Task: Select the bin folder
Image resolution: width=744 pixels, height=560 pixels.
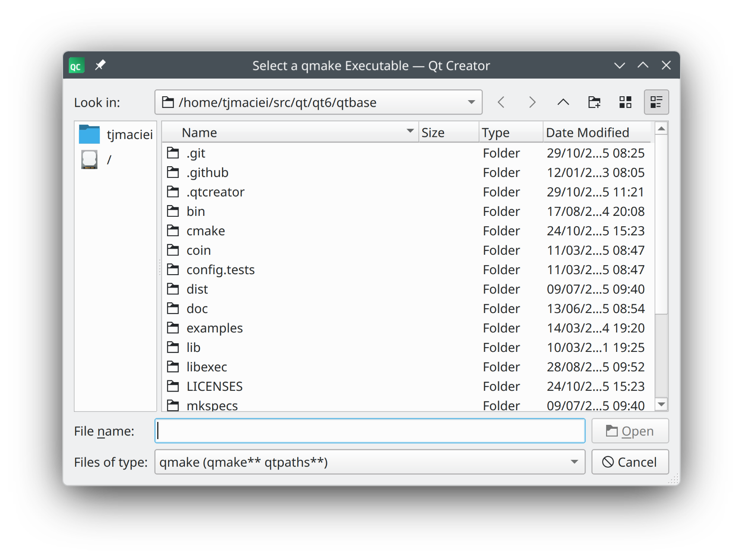Action: (x=196, y=212)
